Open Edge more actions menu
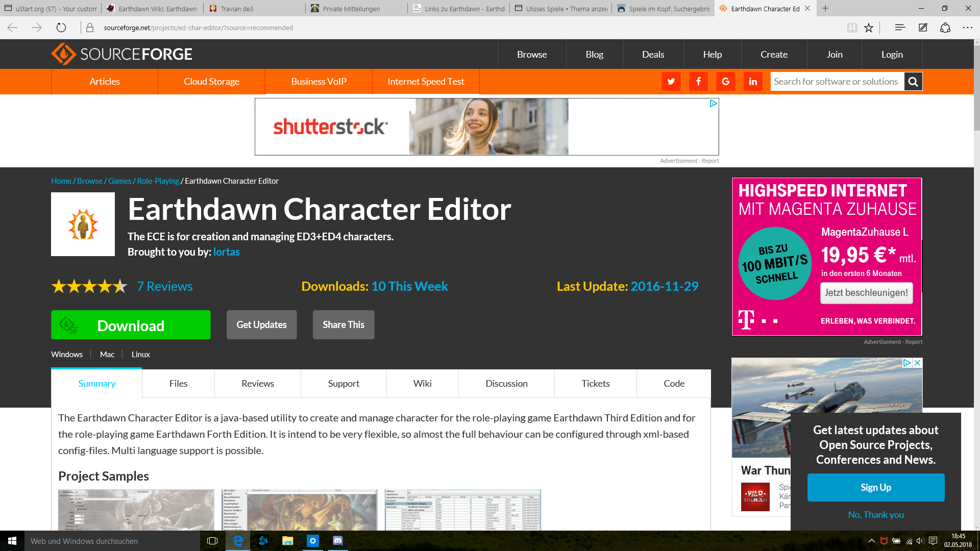 pos(968,28)
